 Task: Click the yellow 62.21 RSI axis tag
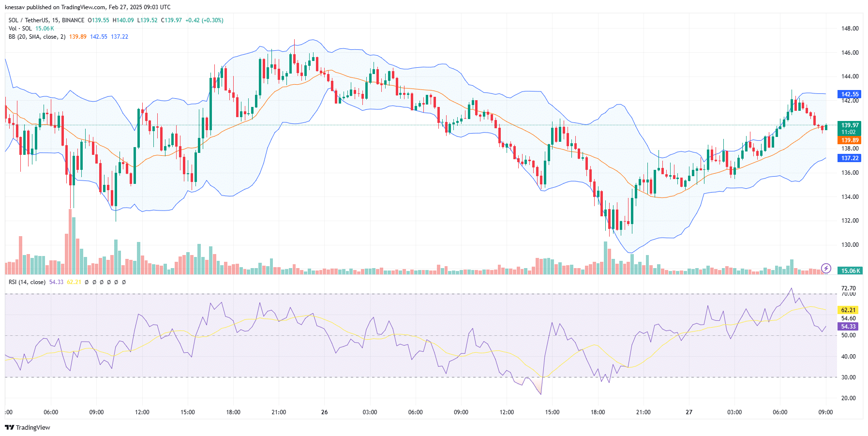pyautogui.click(x=848, y=310)
